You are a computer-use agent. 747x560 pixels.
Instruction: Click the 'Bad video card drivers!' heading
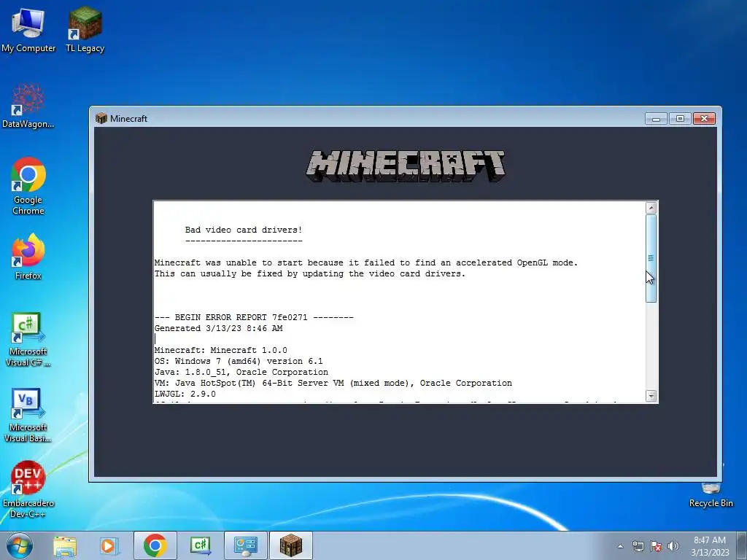[244, 230]
